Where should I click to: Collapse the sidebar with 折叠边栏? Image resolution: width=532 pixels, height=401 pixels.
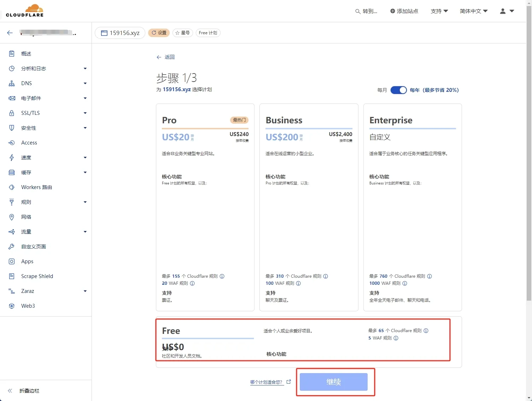[x=24, y=391]
